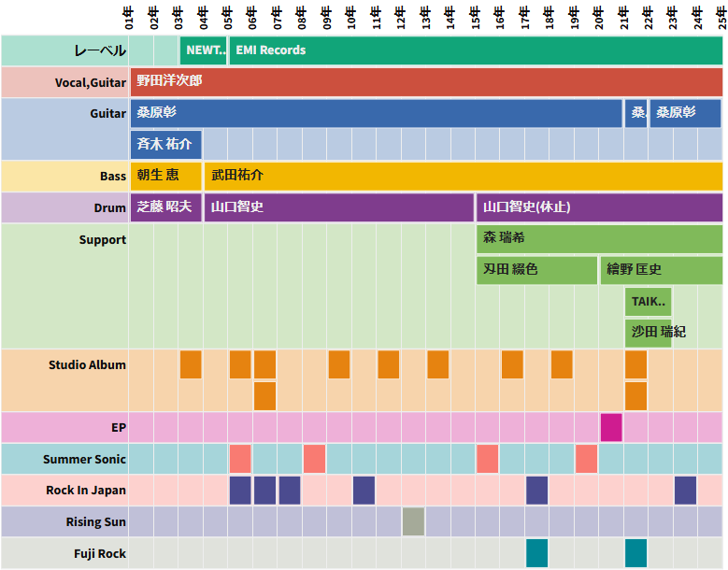Viewport: 728px width, 570px height.
Task: Click the 沙田 瑞紀 support bar
Action: (x=648, y=333)
